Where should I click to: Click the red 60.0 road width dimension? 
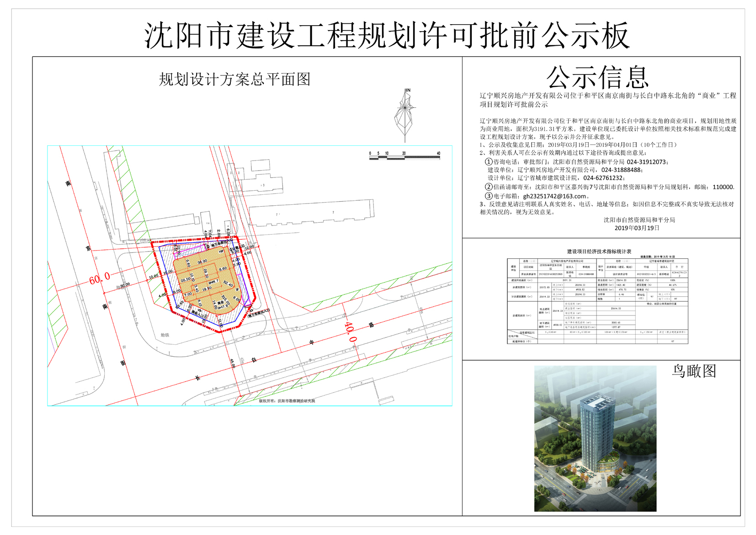click(99, 278)
